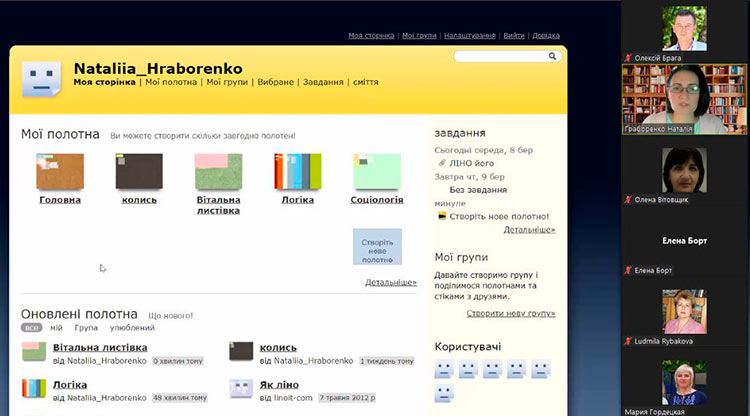Click the paperclip icon beside ЛІНО його
The image size is (750, 416).
442,163
